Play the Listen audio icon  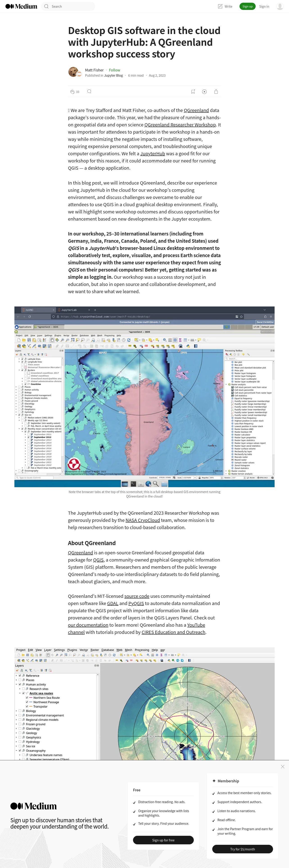[x=204, y=92]
